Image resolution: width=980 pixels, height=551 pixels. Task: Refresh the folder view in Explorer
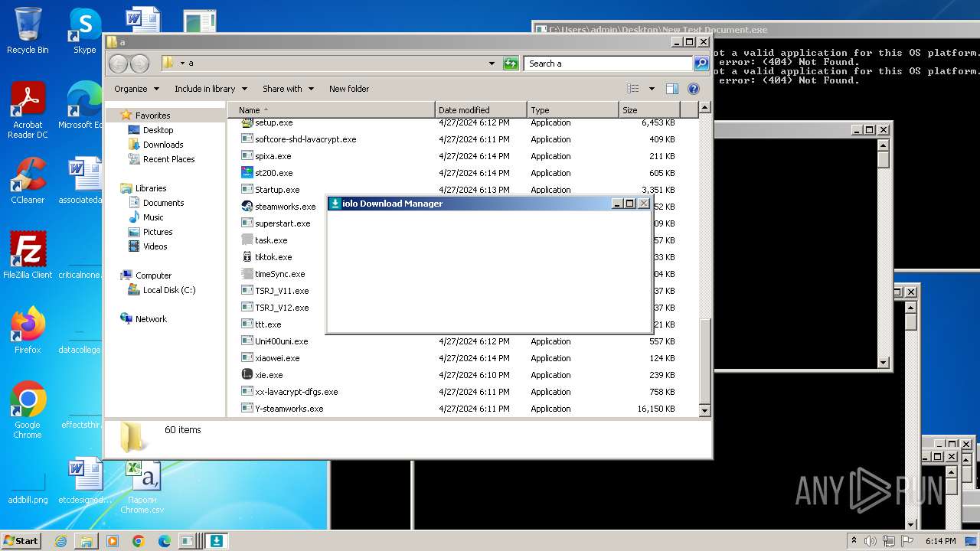(x=511, y=64)
